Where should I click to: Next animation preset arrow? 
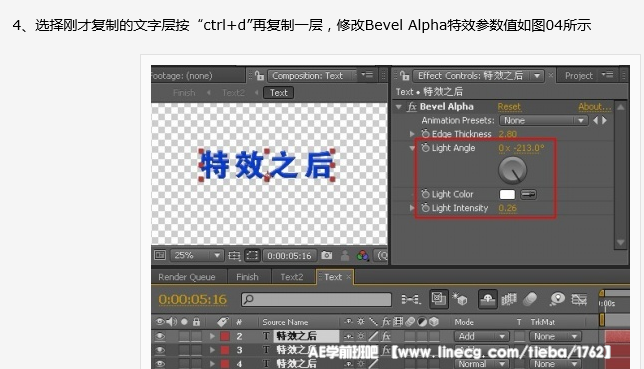tap(605, 120)
